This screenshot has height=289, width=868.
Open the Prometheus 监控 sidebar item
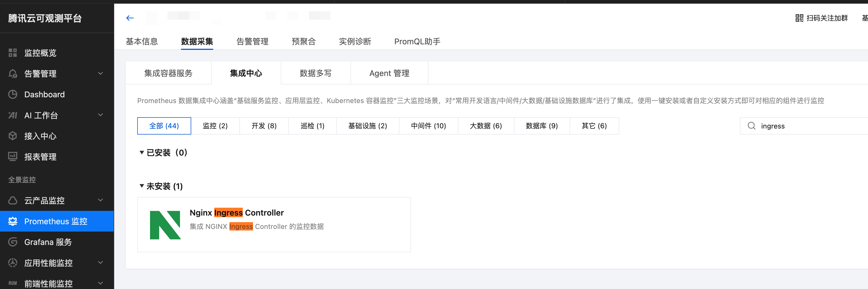pos(56,221)
